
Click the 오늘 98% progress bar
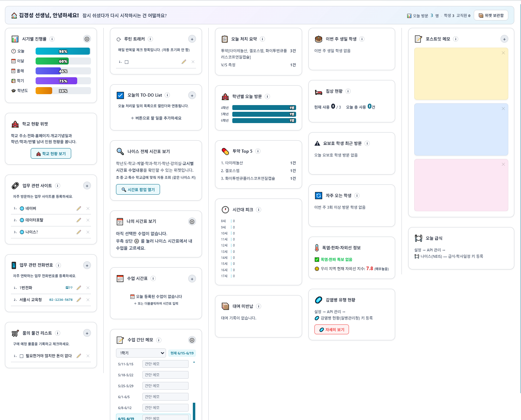point(63,51)
